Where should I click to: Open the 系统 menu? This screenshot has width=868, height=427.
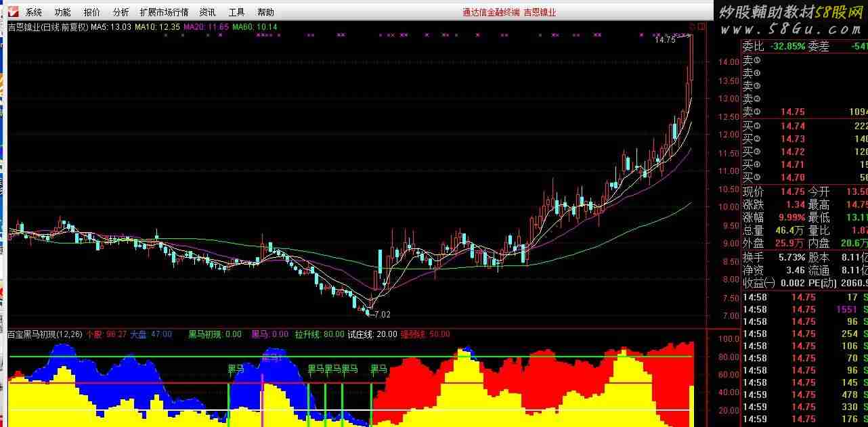click(33, 12)
